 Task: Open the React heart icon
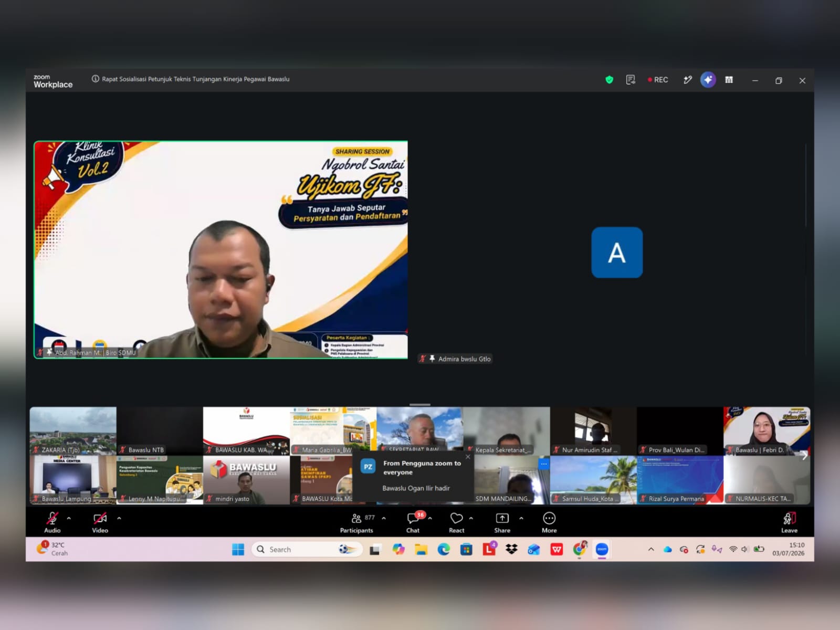coord(456,522)
